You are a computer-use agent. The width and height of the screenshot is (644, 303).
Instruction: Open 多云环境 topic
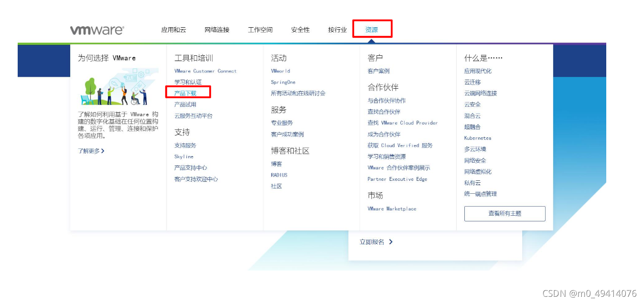(475, 149)
